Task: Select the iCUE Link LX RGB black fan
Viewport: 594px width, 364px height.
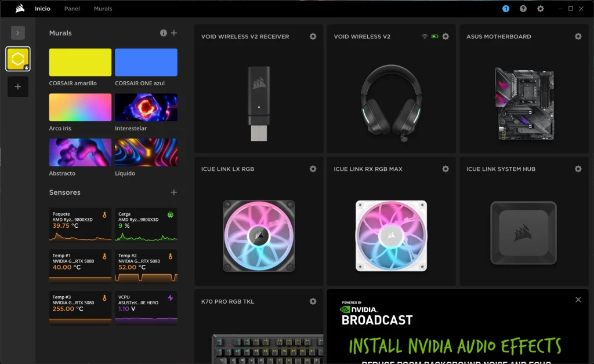Action: (259, 236)
